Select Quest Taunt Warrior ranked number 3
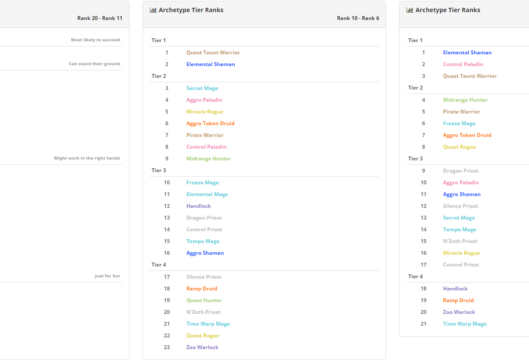This screenshot has height=360, width=529. coord(470,76)
